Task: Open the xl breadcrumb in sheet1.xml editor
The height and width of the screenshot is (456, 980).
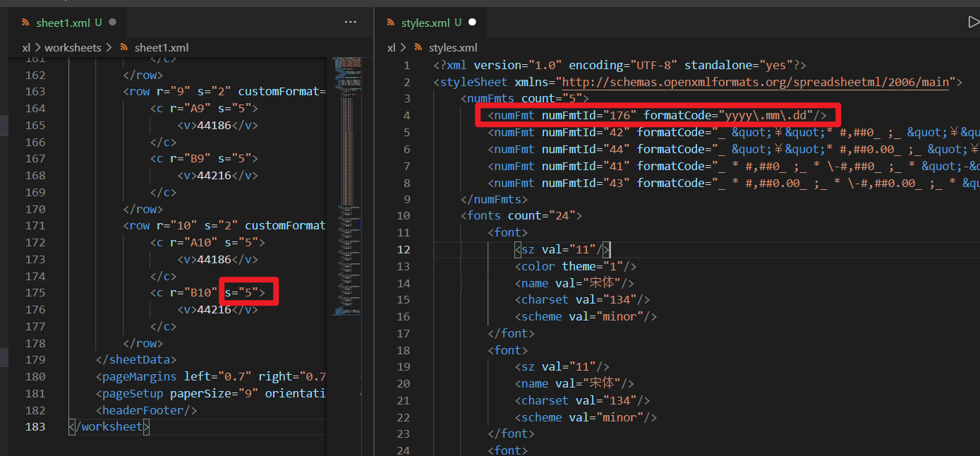Action: tap(25, 47)
